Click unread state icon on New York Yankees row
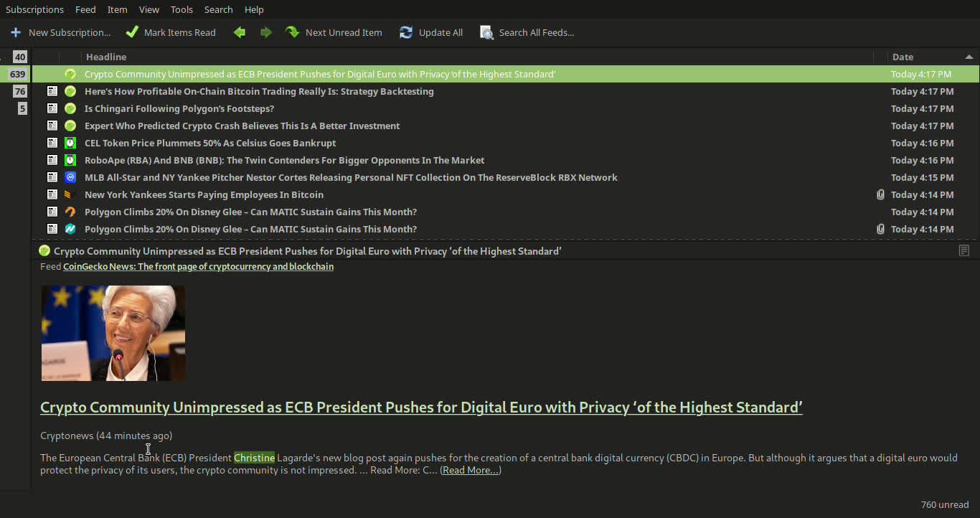Viewport: 980px width, 518px height. 52,194
